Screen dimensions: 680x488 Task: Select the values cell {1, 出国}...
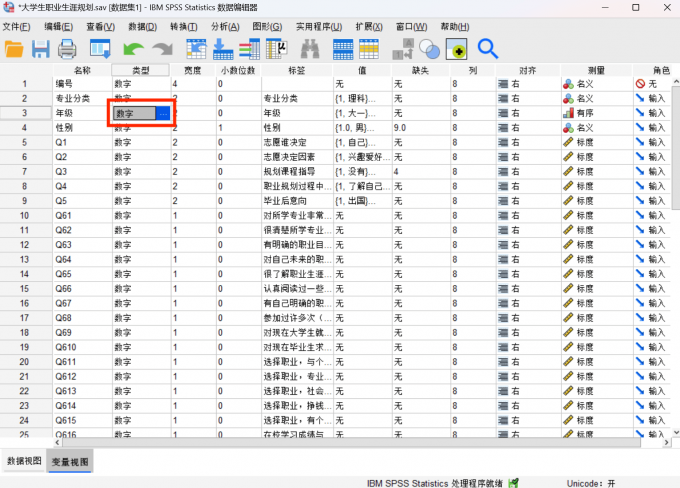362,201
